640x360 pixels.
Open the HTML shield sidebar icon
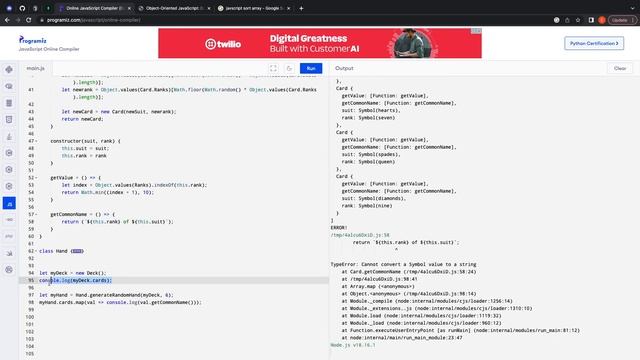(9, 120)
